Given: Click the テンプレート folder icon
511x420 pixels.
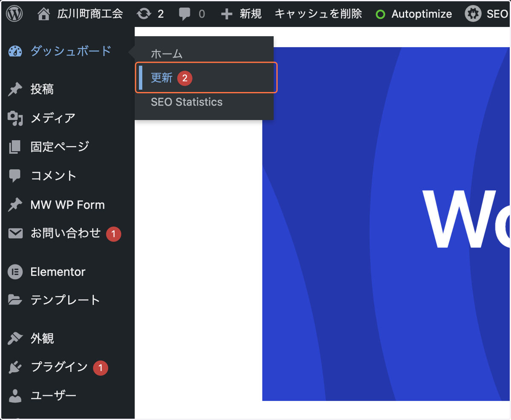Looking at the screenshot, I should point(15,300).
